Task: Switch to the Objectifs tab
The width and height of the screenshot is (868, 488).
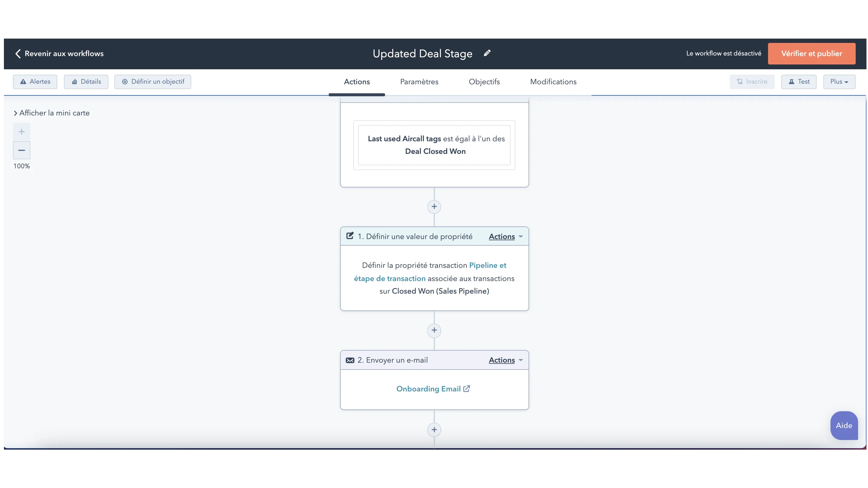Action: [484, 82]
